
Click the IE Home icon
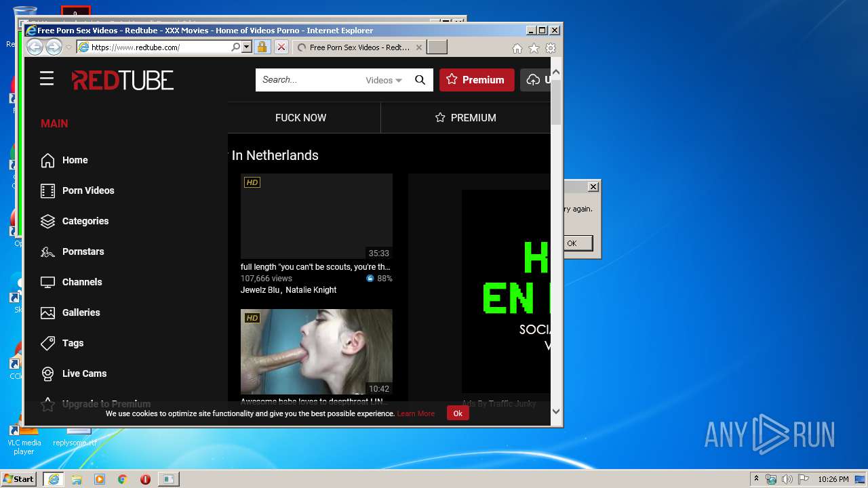[517, 48]
